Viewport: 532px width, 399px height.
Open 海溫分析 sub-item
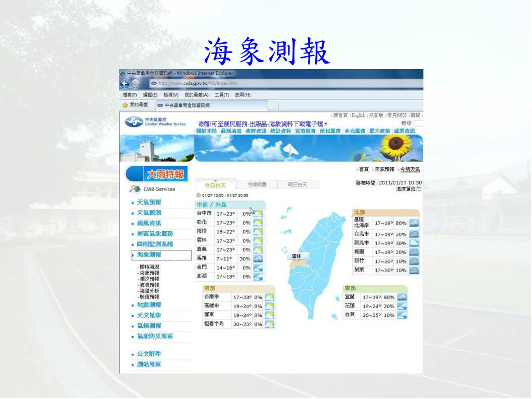point(149,291)
